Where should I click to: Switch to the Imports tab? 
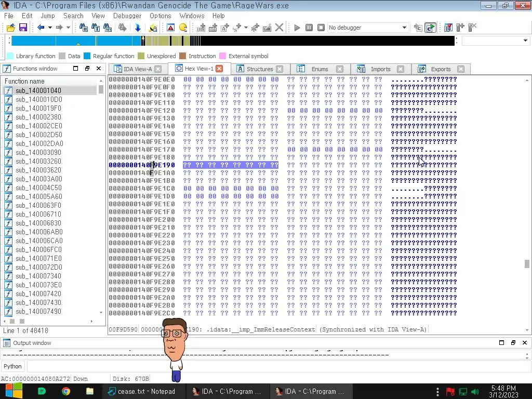click(380, 69)
